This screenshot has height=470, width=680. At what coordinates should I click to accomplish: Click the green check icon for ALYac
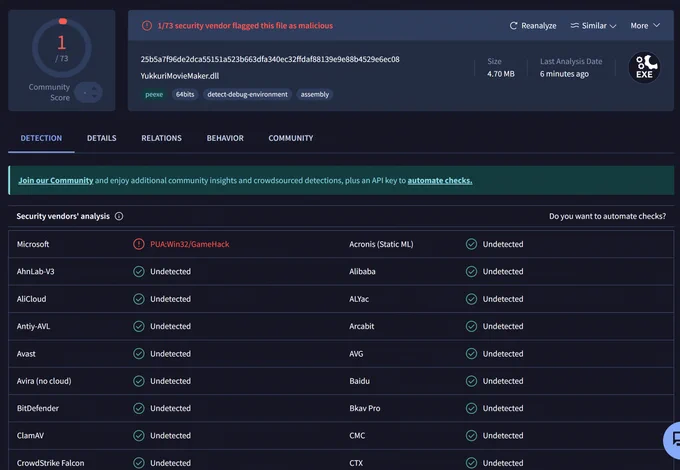coord(471,299)
